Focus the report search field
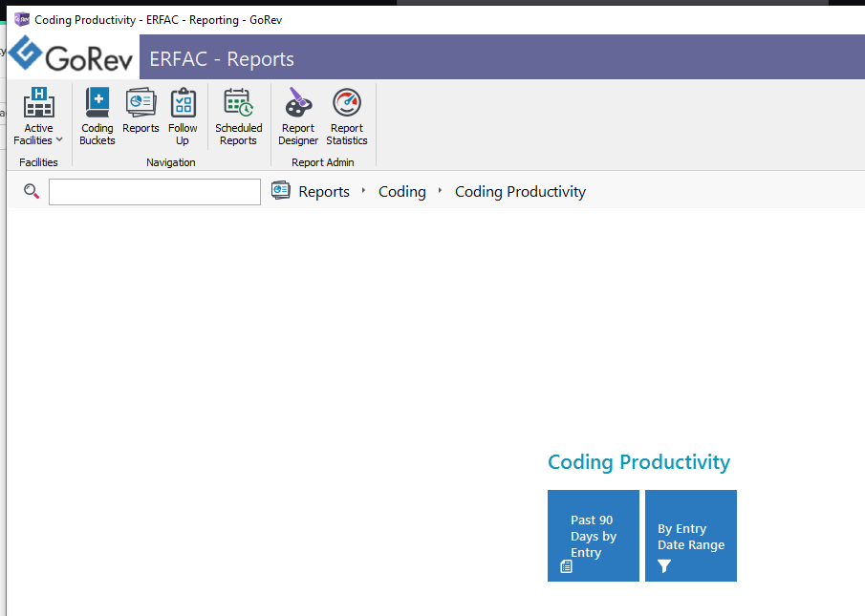 [x=155, y=192]
